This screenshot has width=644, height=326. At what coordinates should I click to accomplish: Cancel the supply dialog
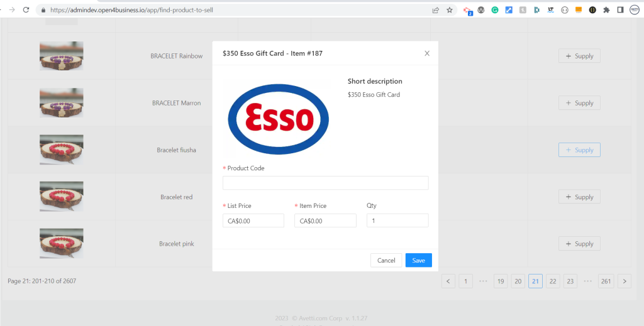386,261
